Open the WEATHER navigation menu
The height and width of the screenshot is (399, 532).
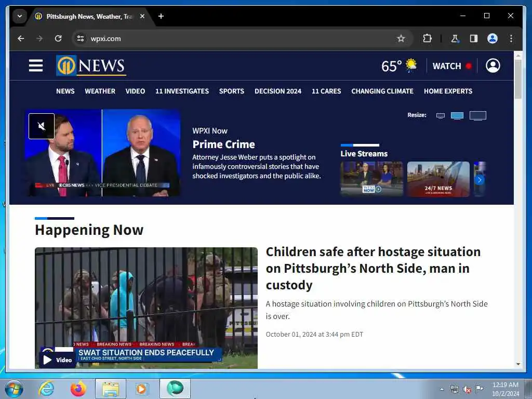pyautogui.click(x=100, y=91)
